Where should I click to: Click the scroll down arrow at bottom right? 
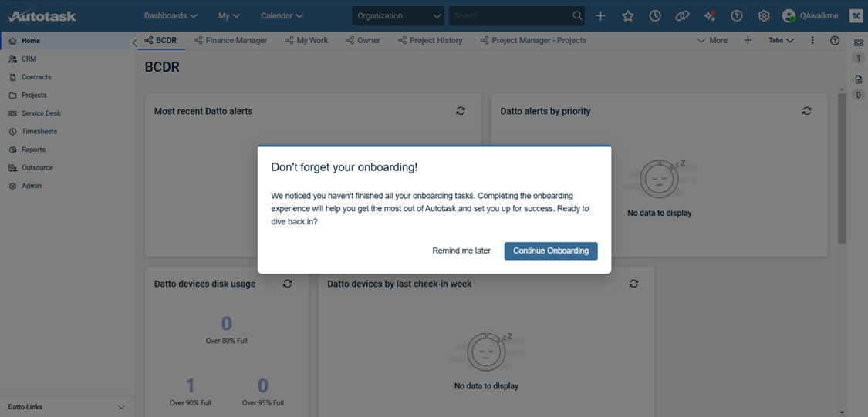pos(842,412)
